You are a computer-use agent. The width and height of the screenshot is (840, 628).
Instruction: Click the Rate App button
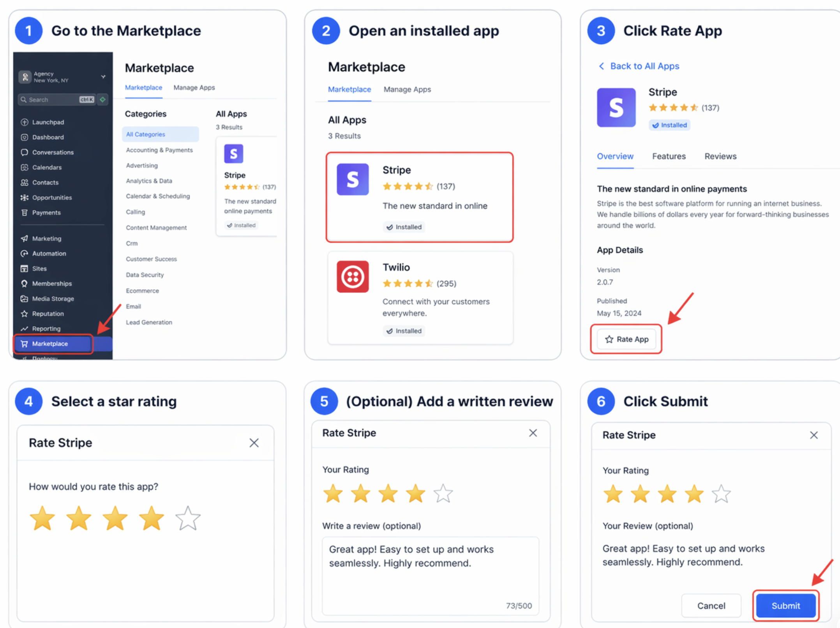click(x=626, y=339)
